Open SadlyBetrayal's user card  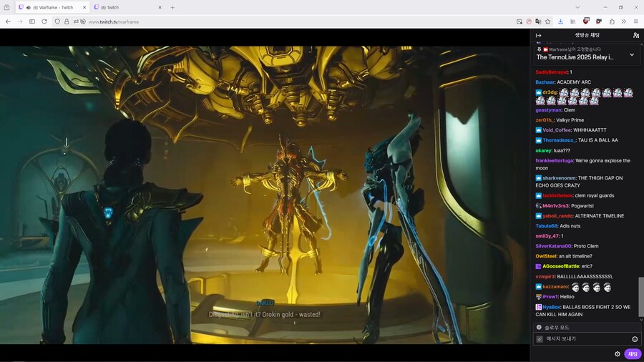552,72
